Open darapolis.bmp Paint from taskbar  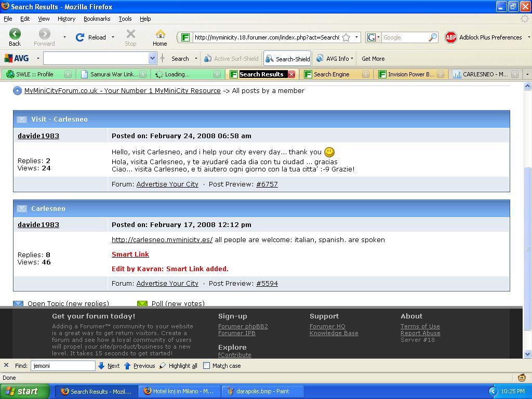click(262, 391)
